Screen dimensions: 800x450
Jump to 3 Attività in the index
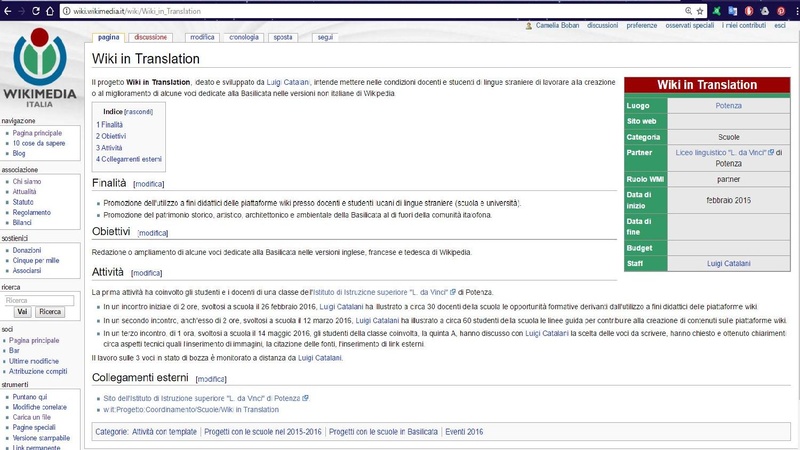109,148
